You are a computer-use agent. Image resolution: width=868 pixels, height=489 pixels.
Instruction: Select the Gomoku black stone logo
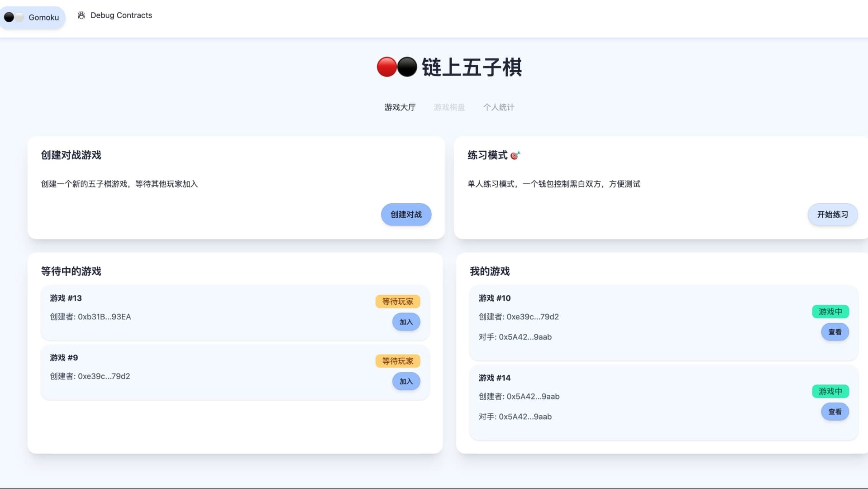[x=9, y=17]
